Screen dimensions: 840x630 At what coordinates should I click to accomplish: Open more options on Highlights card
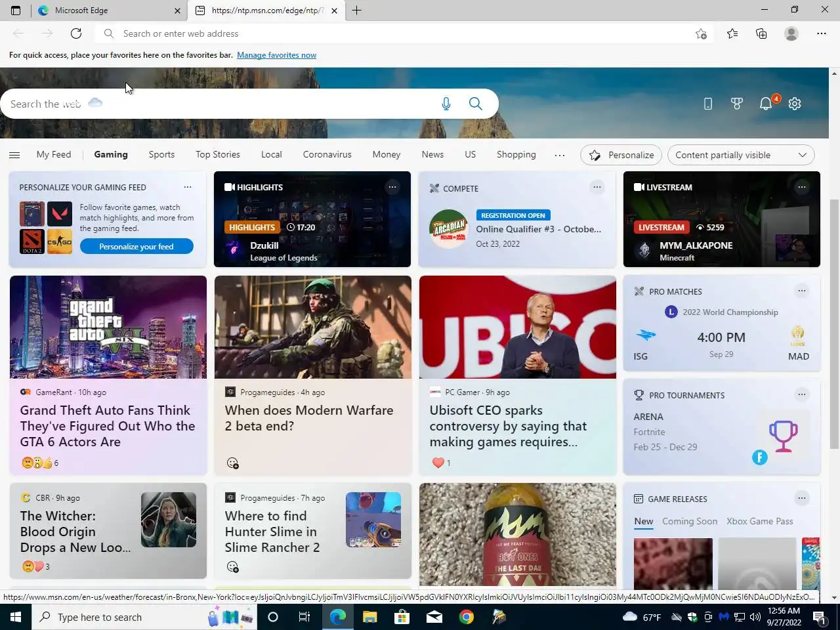(392, 187)
